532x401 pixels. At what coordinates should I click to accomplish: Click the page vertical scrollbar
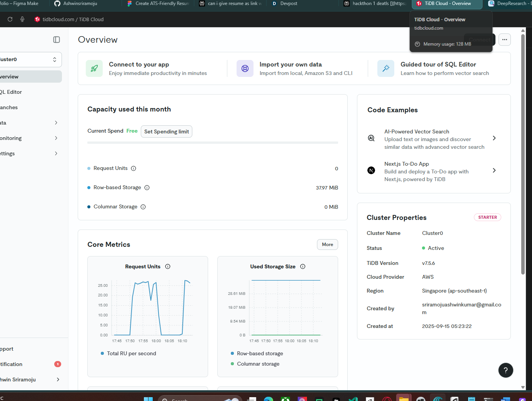click(x=523, y=154)
